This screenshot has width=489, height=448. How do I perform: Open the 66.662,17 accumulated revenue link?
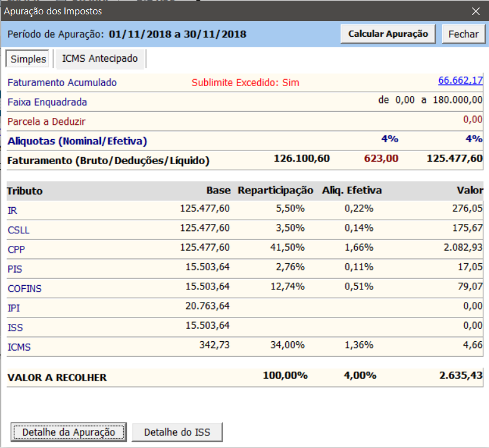pyautogui.click(x=460, y=80)
